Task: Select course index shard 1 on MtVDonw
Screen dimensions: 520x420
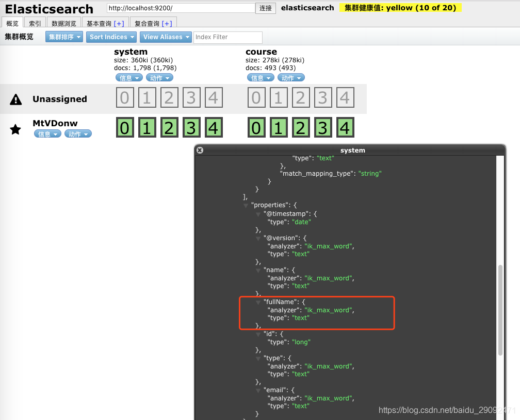Action: (279, 127)
